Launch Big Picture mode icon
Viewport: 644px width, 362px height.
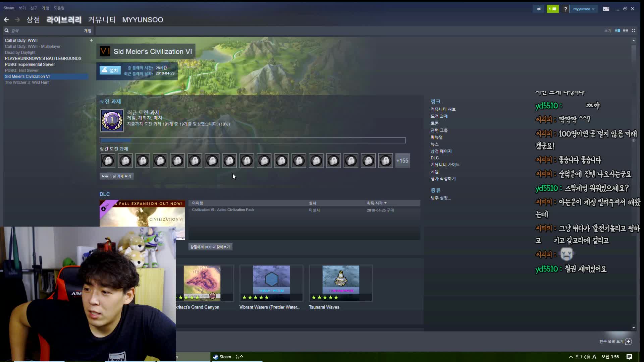click(x=606, y=9)
